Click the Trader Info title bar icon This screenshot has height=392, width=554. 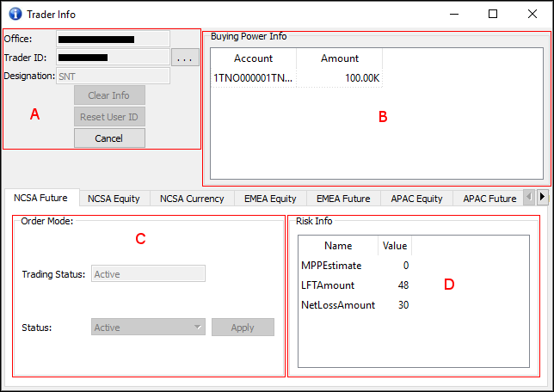pyautogui.click(x=15, y=14)
